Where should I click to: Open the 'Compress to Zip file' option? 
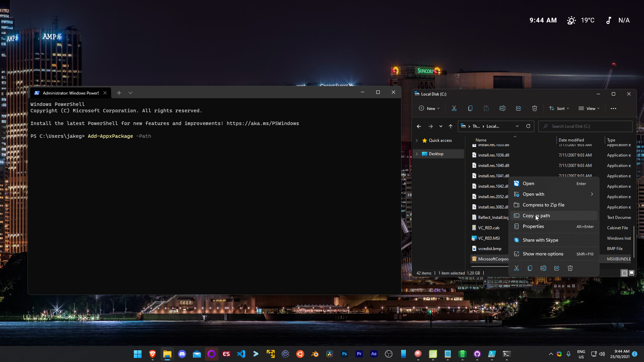(x=544, y=205)
